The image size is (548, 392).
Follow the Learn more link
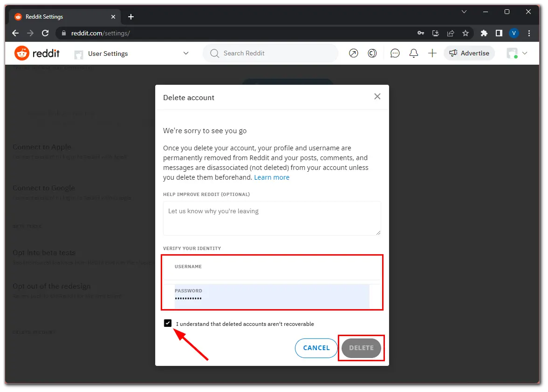pyautogui.click(x=272, y=177)
